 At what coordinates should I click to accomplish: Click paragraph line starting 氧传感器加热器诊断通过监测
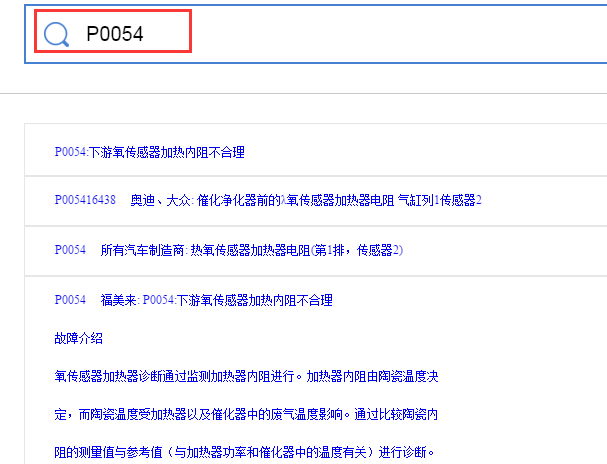[x=246, y=376]
